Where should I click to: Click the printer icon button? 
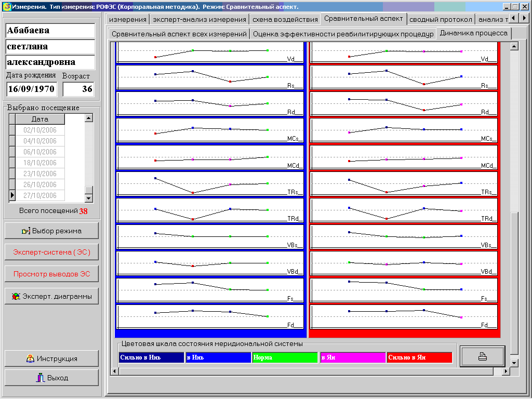tap(482, 356)
